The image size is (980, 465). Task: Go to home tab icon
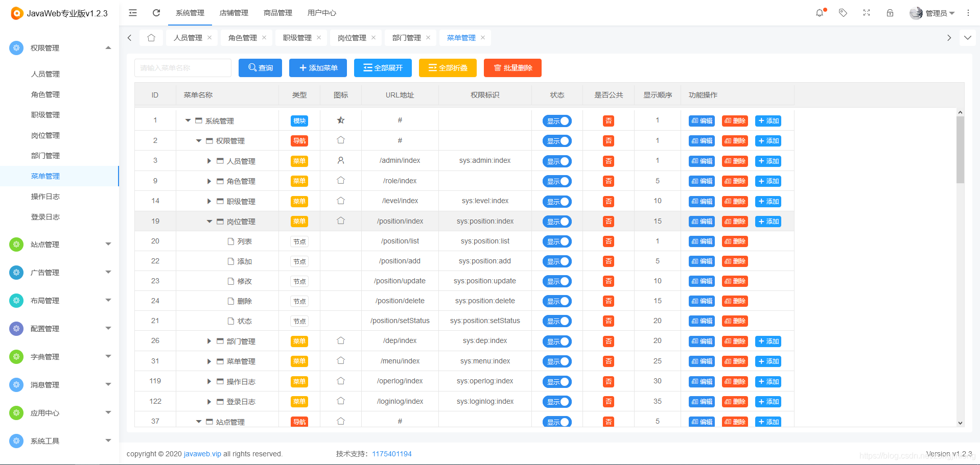click(151, 38)
